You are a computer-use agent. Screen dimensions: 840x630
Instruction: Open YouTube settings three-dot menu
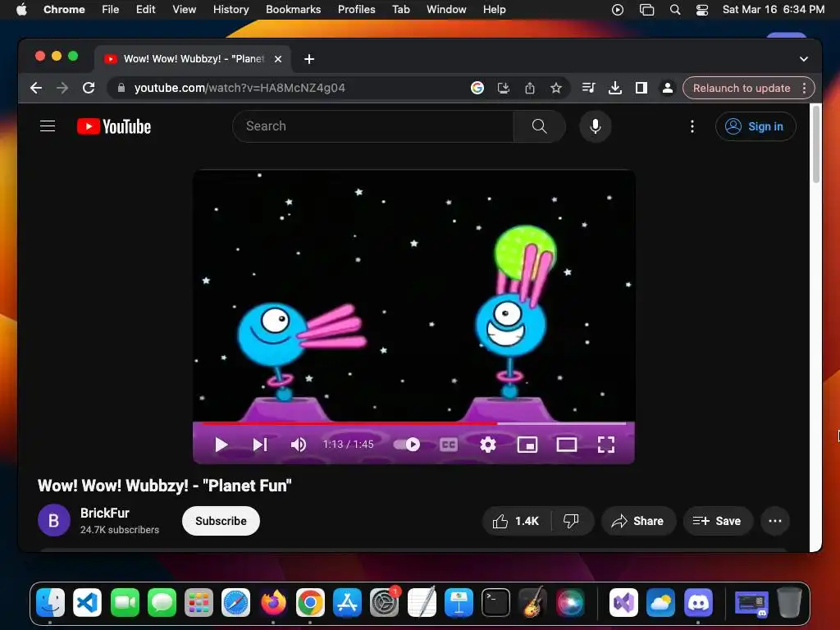click(692, 126)
